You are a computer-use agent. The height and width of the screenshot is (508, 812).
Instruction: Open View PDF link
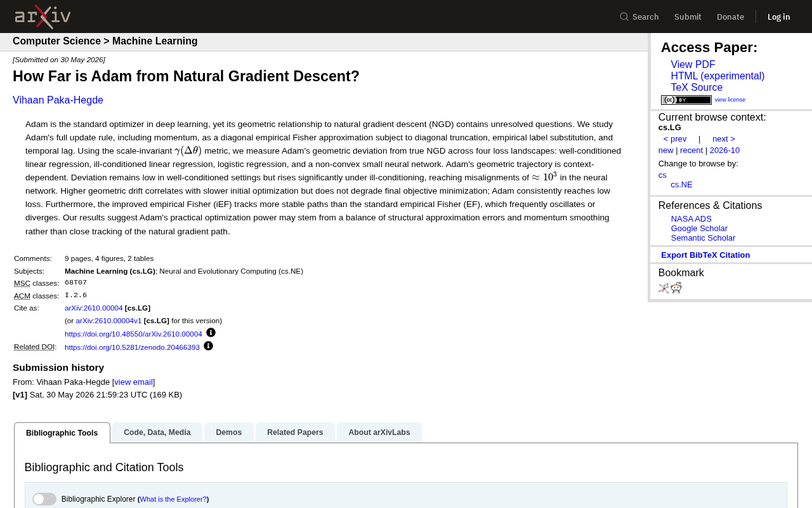(693, 65)
